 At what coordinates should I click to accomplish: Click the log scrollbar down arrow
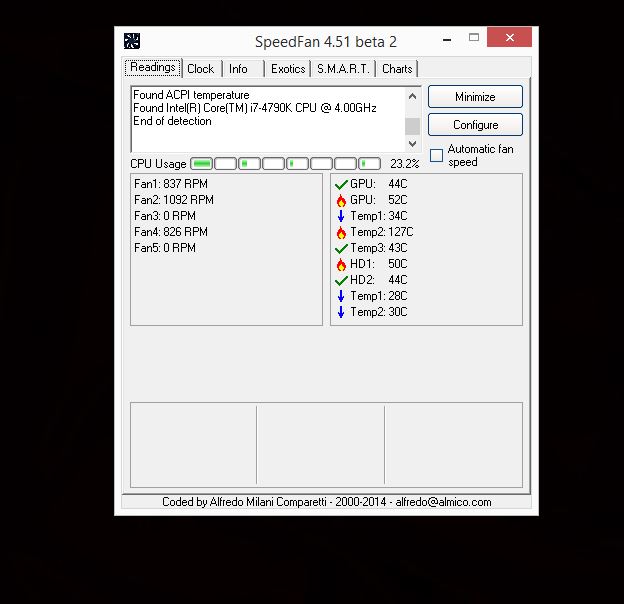click(x=412, y=144)
